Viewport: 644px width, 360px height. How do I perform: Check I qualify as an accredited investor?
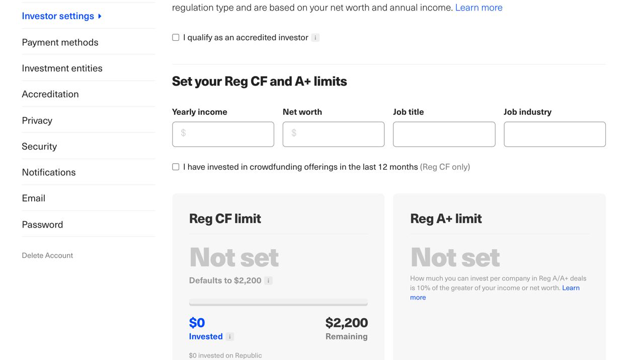click(176, 37)
